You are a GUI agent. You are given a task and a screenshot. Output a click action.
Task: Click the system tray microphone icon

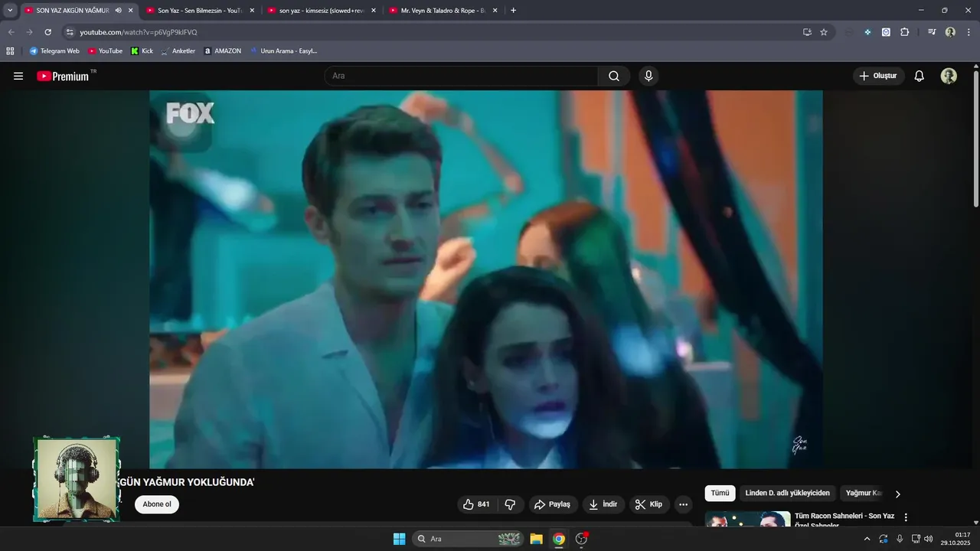click(x=900, y=539)
